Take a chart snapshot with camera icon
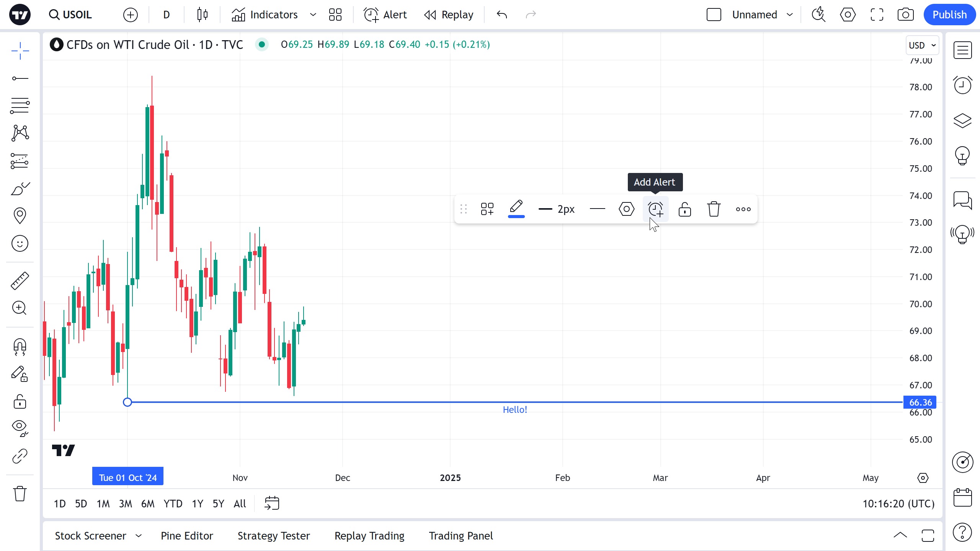 (x=905, y=15)
